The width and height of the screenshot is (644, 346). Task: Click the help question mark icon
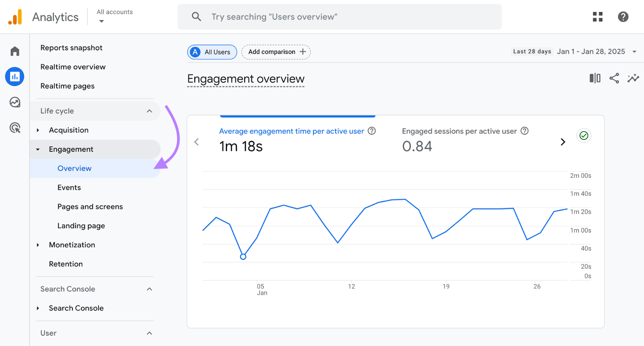click(623, 17)
